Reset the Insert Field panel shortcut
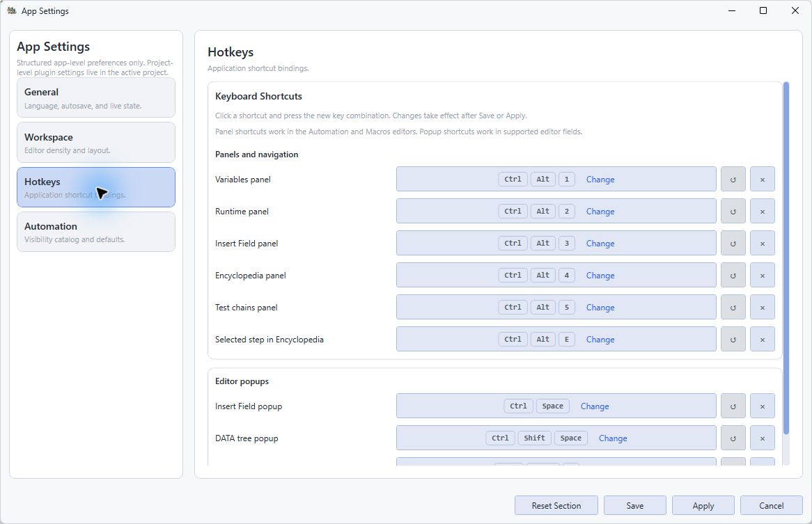 pos(733,244)
